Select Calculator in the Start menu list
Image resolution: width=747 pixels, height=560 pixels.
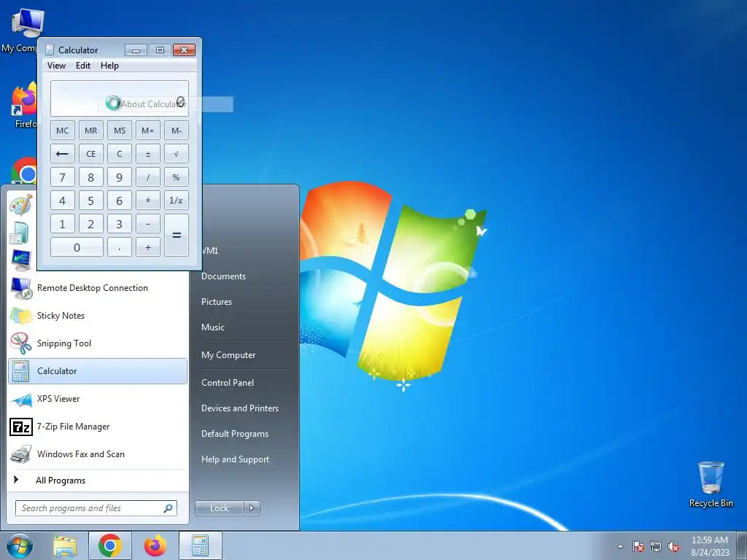tap(98, 371)
